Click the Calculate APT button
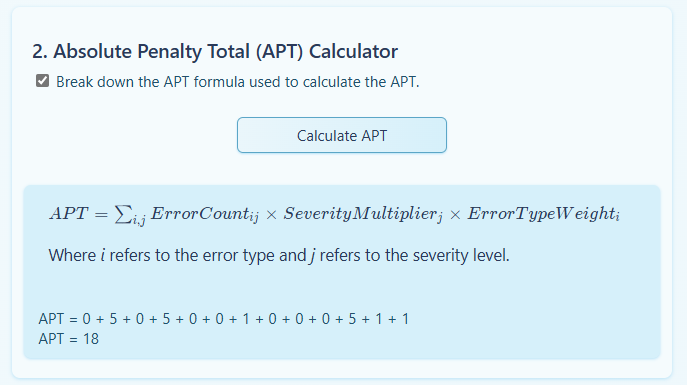This screenshot has width=687, height=385. click(342, 135)
